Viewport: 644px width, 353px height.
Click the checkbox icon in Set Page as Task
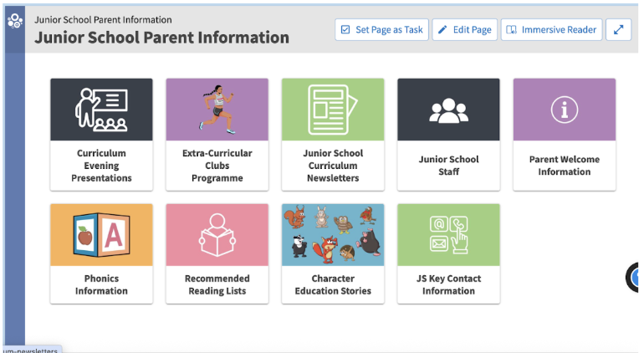point(345,29)
